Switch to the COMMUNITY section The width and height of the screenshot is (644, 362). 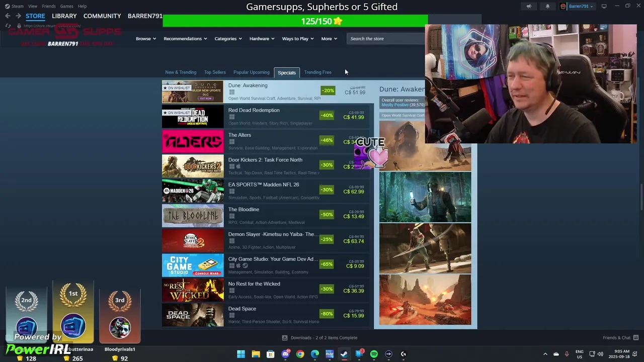pos(102,16)
